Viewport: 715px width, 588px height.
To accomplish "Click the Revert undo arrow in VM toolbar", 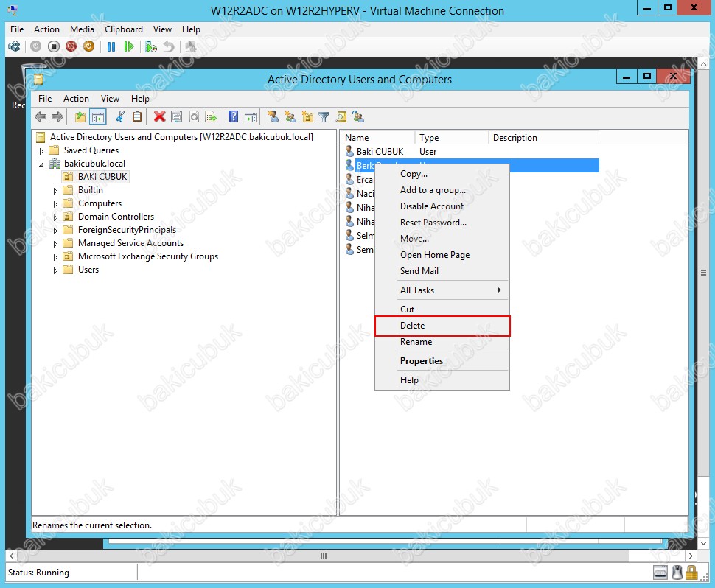I will (x=169, y=46).
